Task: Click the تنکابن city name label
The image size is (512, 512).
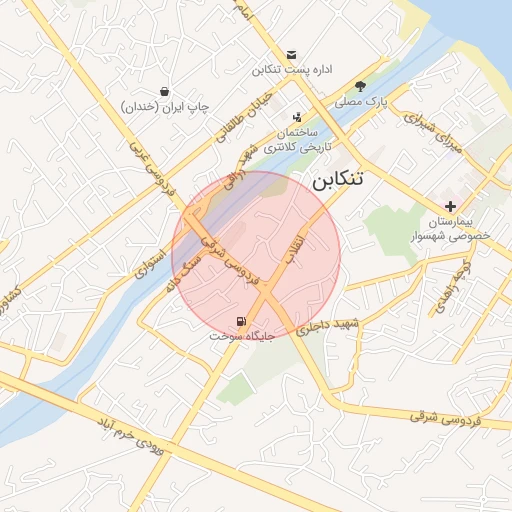Action: pos(338,180)
